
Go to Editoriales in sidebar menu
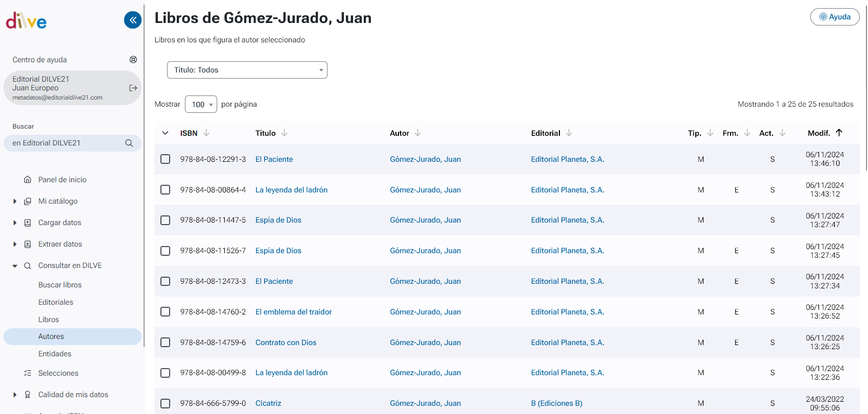coord(56,302)
